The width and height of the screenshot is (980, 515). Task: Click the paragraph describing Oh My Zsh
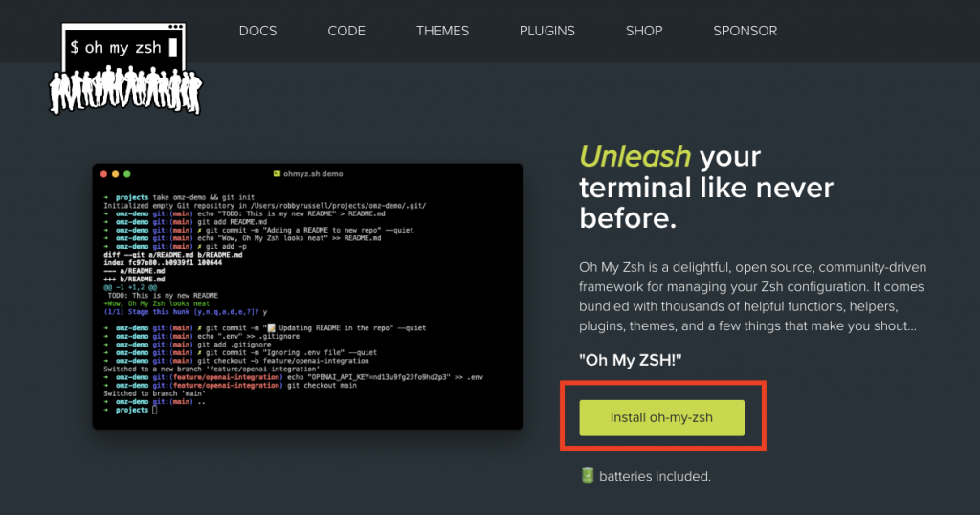pyautogui.click(x=752, y=296)
